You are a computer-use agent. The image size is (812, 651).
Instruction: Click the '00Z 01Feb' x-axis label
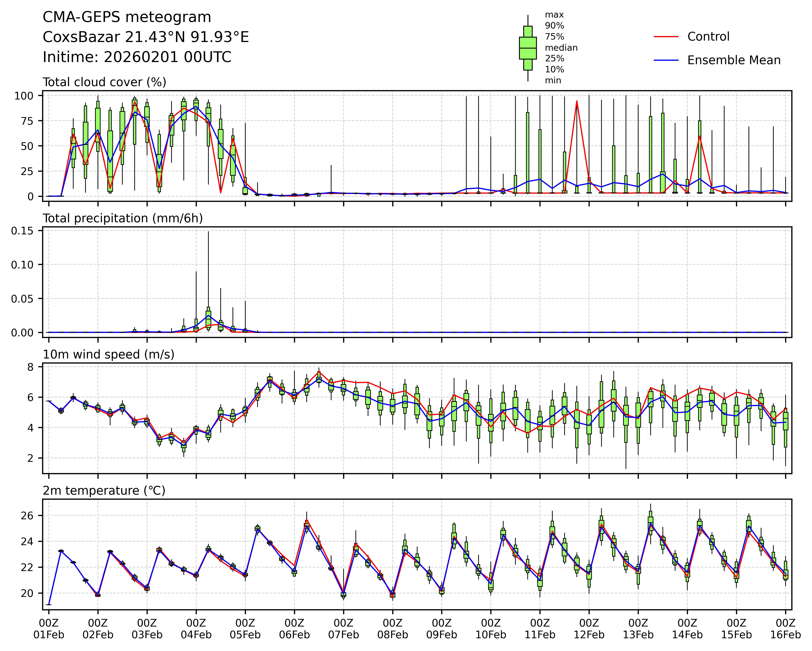click(49, 629)
